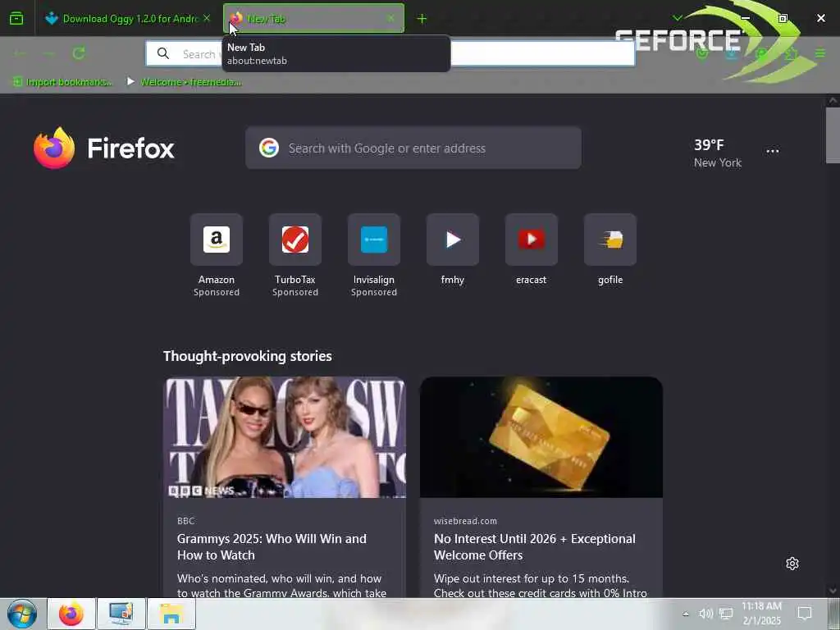
Task: Click the scrollbar down arrow on the page
Action: 833,591
